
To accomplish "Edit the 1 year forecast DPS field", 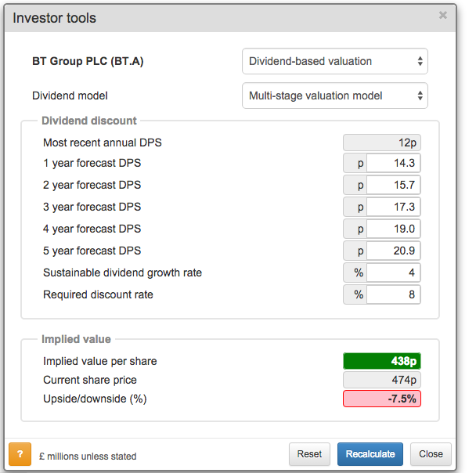I will pos(393,163).
